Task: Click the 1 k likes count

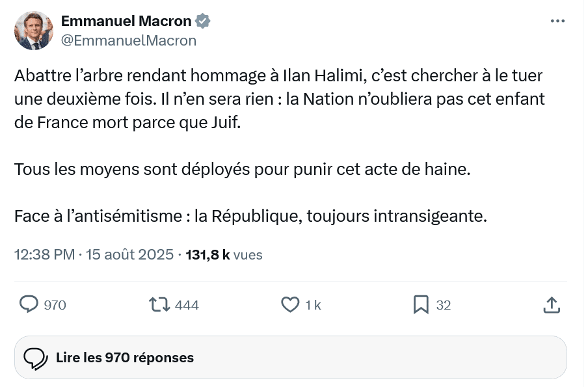Action: coord(313,305)
